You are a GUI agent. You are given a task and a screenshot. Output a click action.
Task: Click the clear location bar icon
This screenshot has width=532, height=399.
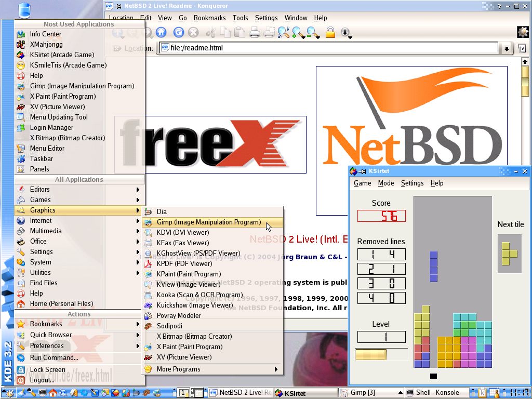pos(117,48)
